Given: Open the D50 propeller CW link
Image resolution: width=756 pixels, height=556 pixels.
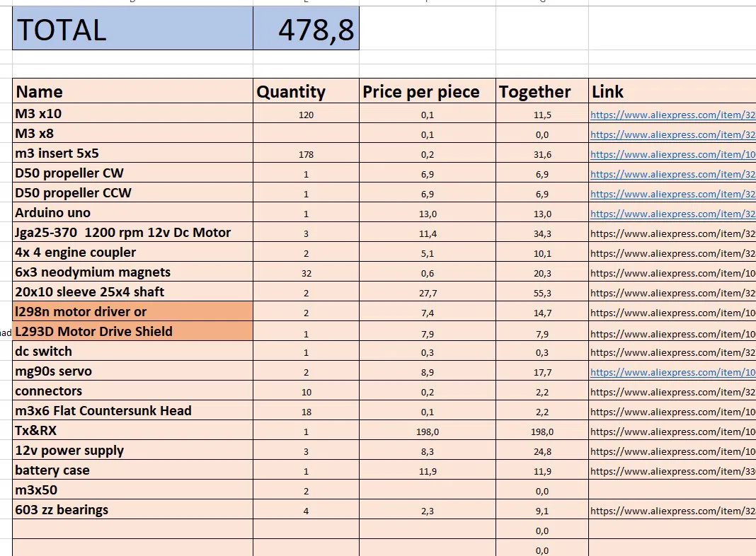Looking at the screenshot, I should pos(672,174).
